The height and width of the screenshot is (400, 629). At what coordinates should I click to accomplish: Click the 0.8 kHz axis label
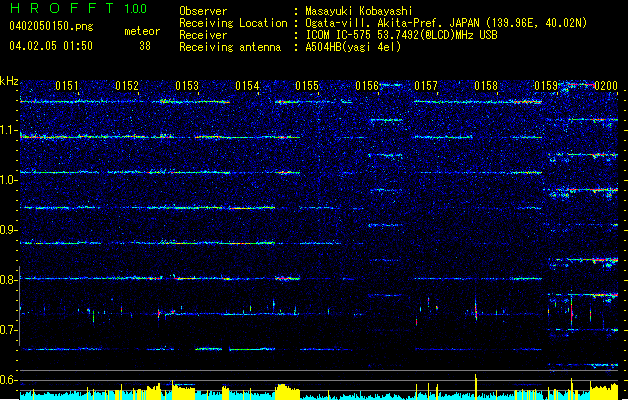pos(9,280)
